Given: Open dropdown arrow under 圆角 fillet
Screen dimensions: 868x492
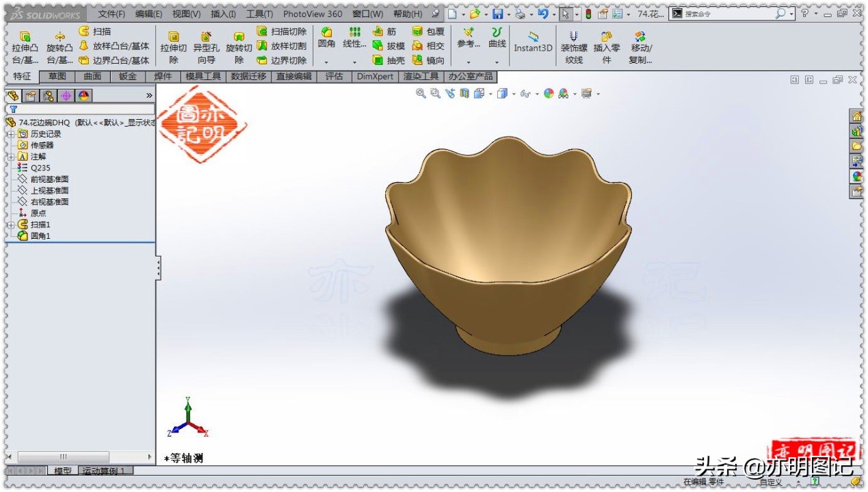Looking at the screenshot, I should coord(326,62).
